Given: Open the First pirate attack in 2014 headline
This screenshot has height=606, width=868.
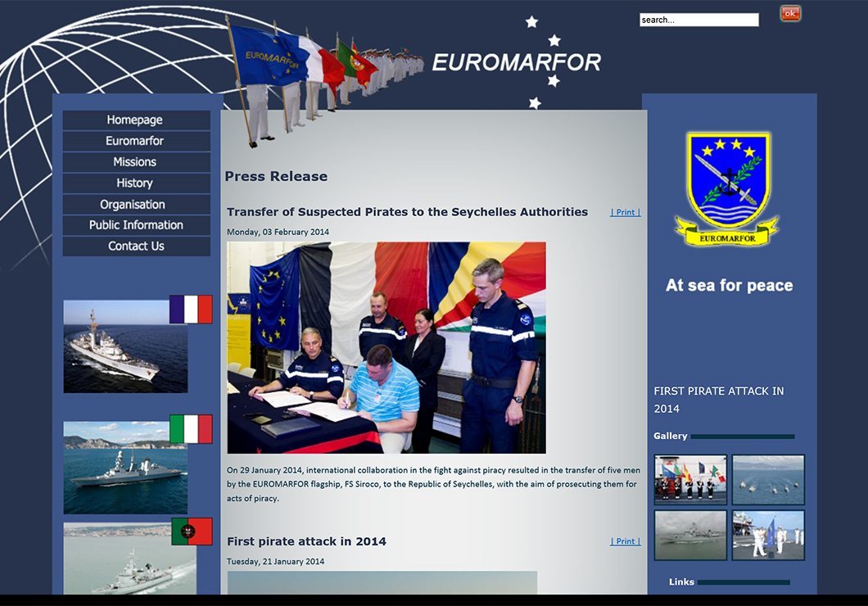Looking at the screenshot, I should coord(307,541).
